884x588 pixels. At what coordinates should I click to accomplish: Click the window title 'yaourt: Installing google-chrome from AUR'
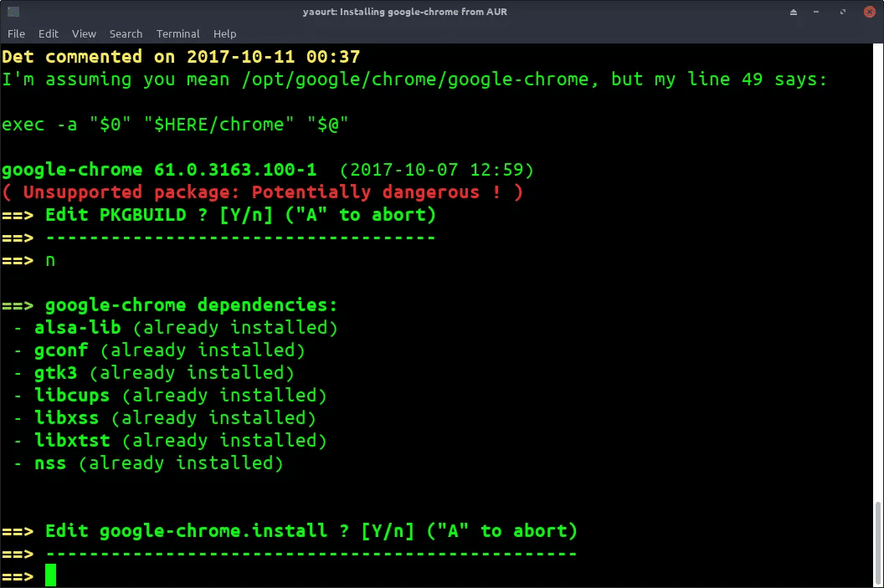coord(405,11)
